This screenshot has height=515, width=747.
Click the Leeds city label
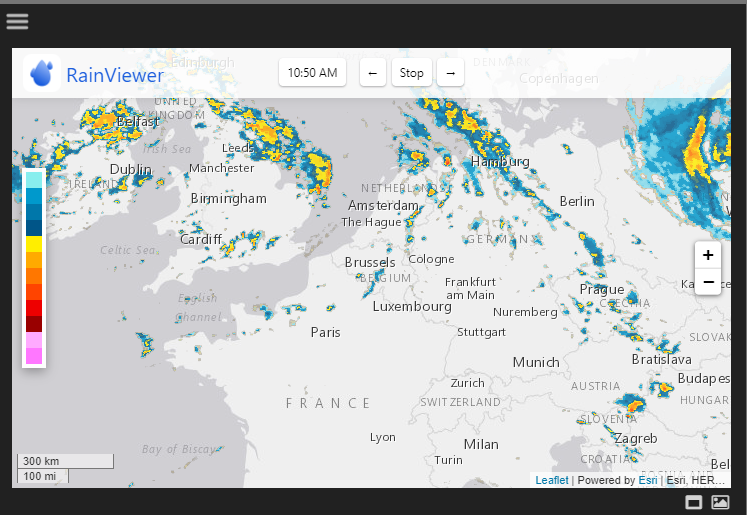pos(238,148)
